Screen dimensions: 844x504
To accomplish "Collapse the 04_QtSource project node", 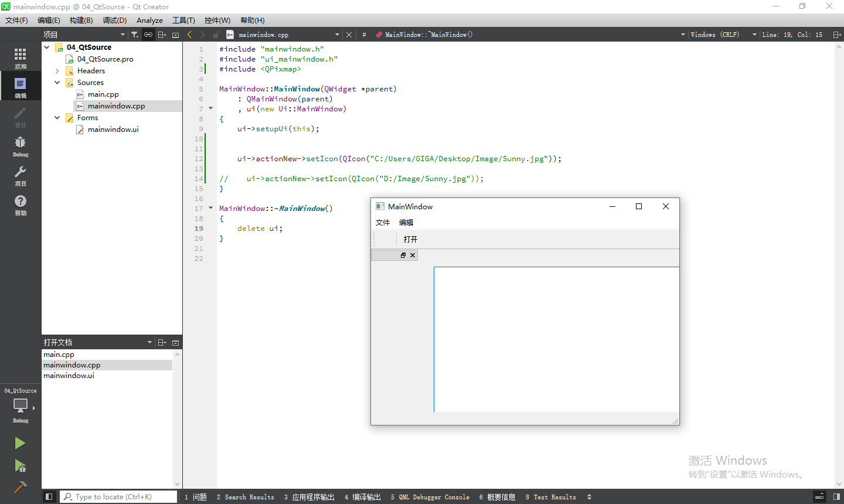I will 47,47.
